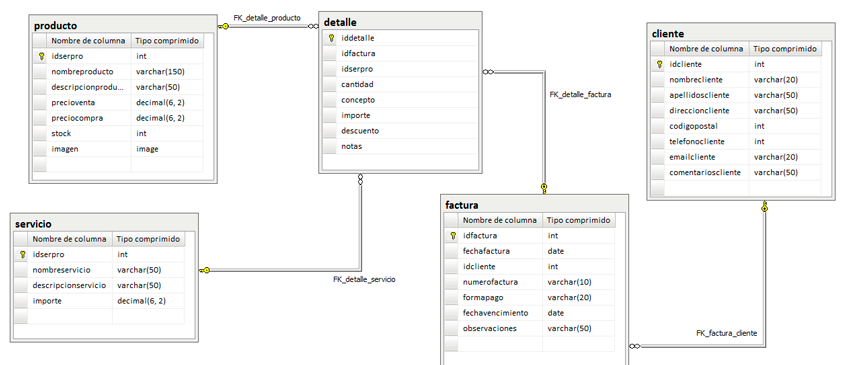Click the FK_detalle_factura relationship label
The height and width of the screenshot is (365, 850).
click(x=580, y=94)
